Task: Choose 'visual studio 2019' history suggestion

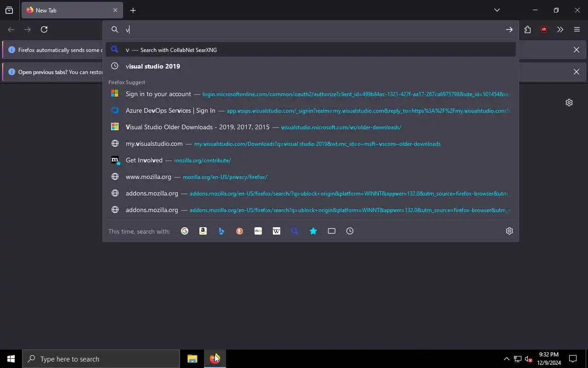Action: coord(311,66)
